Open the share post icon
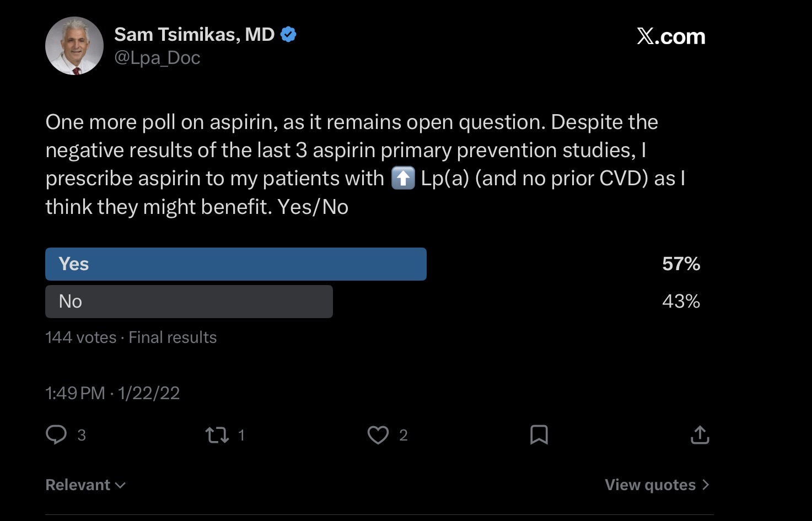The width and height of the screenshot is (812, 521). click(x=700, y=435)
